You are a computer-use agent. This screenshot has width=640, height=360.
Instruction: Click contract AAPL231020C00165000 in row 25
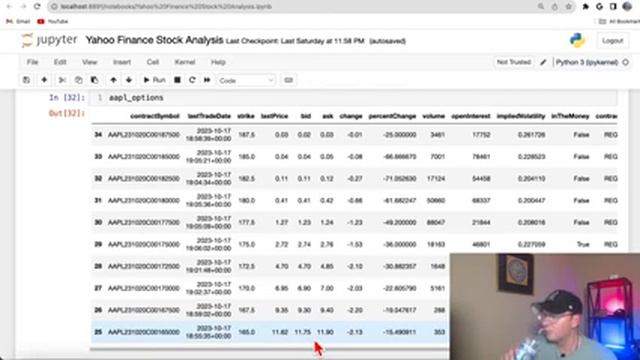144,332
